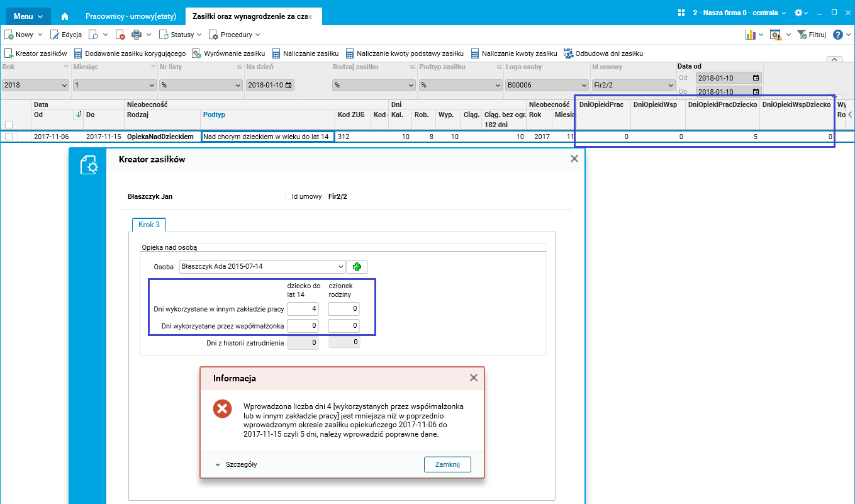Click Naliczanie kwoty podstawy zasiłku icon
This screenshot has width=855, height=504.
point(349,53)
